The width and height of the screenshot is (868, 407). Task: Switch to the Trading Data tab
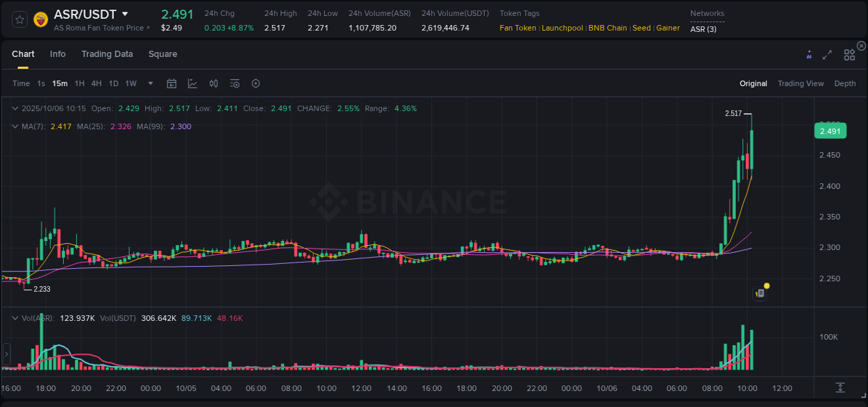click(x=107, y=54)
